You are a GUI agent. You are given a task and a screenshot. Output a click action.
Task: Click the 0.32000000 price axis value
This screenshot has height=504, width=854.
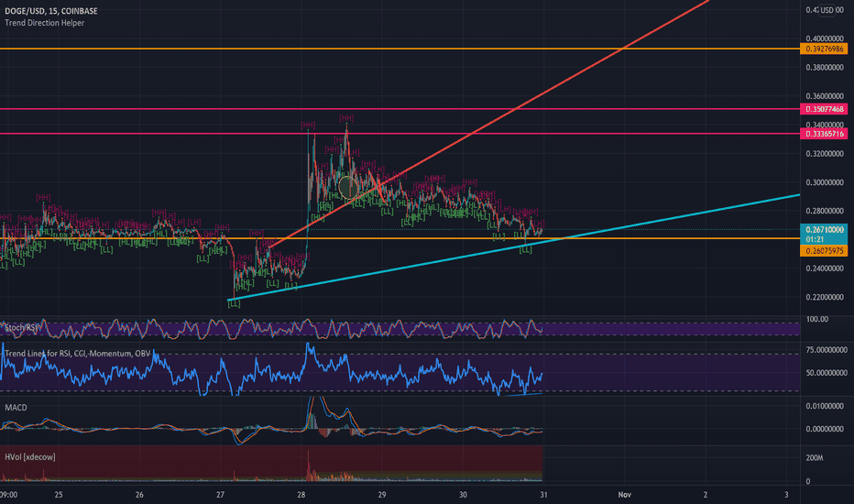point(825,154)
